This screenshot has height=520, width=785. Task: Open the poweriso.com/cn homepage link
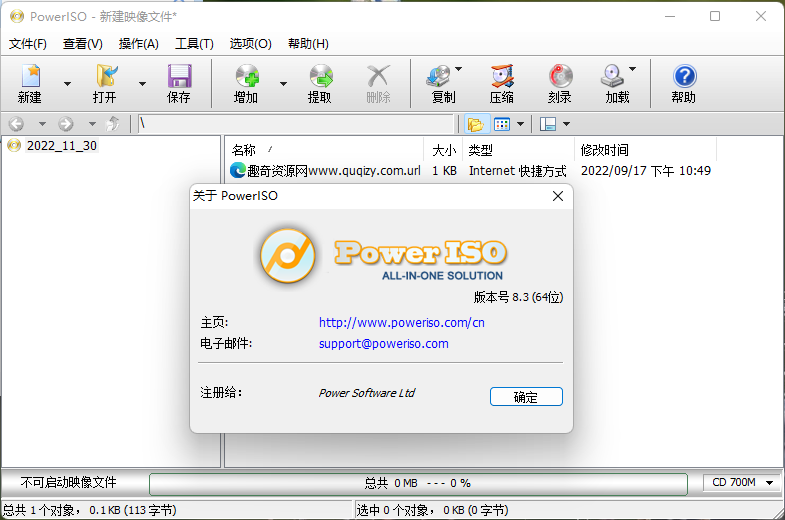(401, 323)
